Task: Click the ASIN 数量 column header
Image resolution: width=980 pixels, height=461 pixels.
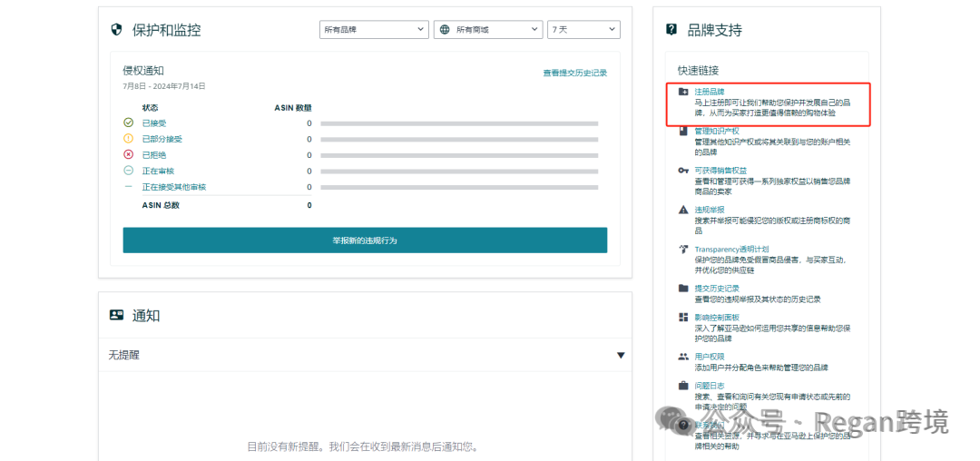Action: (x=293, y=107)
